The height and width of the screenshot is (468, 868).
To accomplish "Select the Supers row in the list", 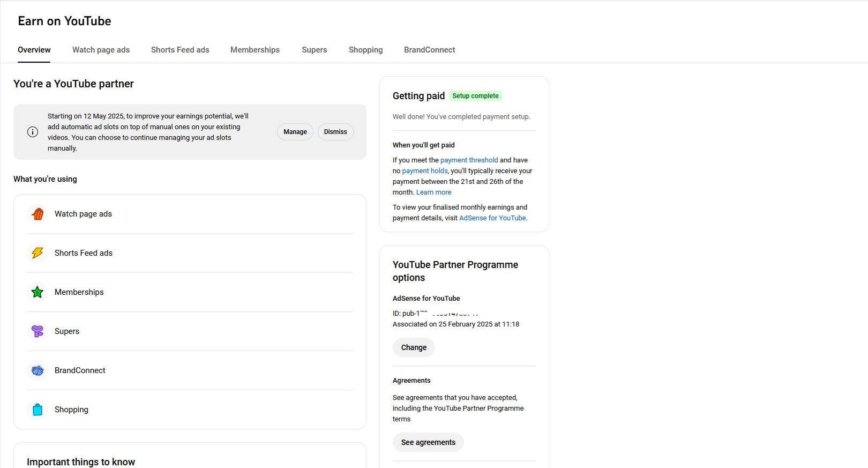I will [x=190, y=331].
